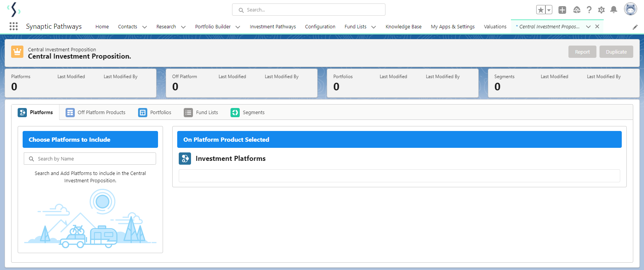Open the Research nav item

point(166,26)
